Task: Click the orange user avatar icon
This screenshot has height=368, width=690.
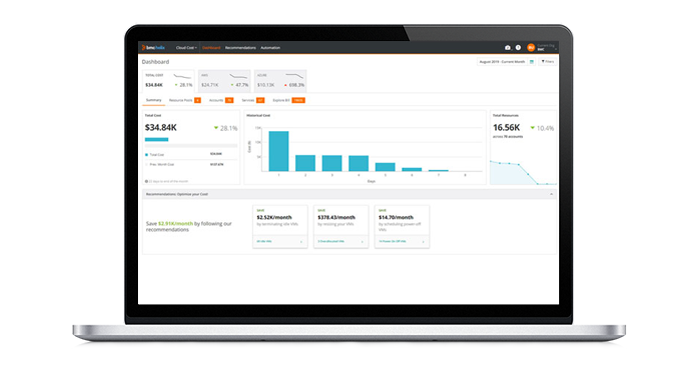Action: 531,48
